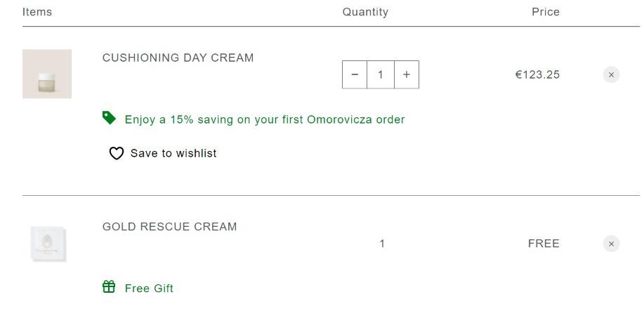Screen dimensions: 644x311
Task: Click the Quantity column header
Action: pyautogui.click(x=365, y=13)
